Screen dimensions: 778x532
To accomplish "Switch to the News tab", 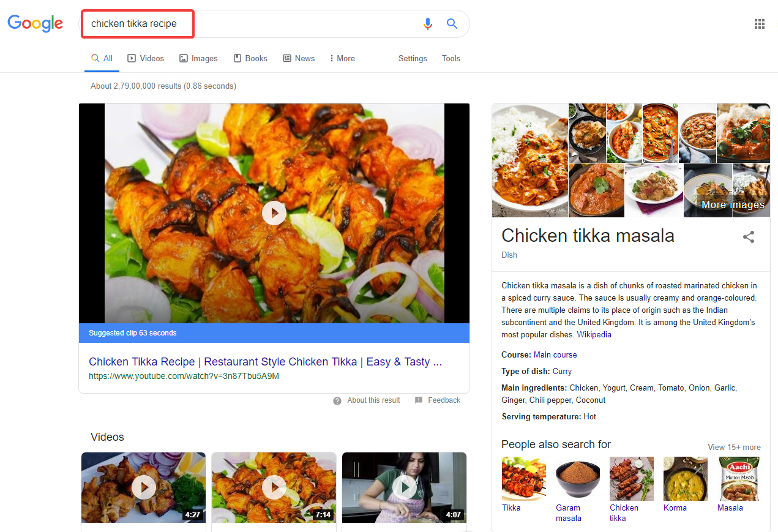I will (x=299, y=59).
